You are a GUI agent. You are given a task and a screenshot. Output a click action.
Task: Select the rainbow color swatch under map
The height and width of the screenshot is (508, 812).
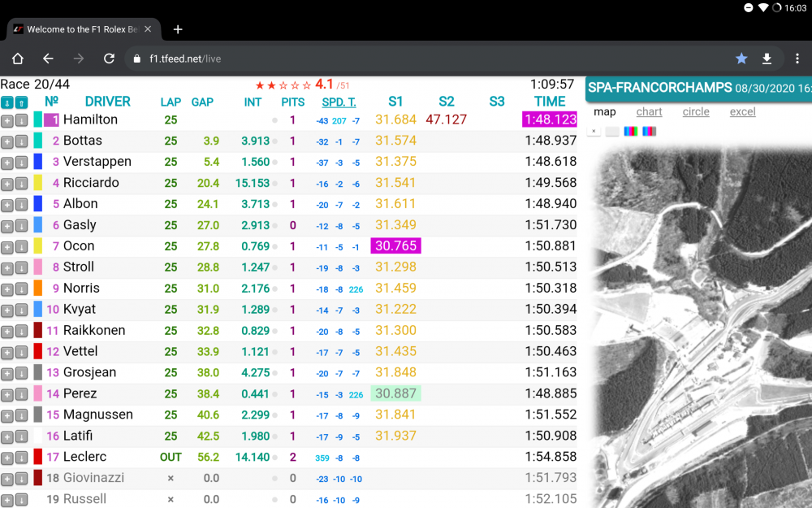coord(631,130)
